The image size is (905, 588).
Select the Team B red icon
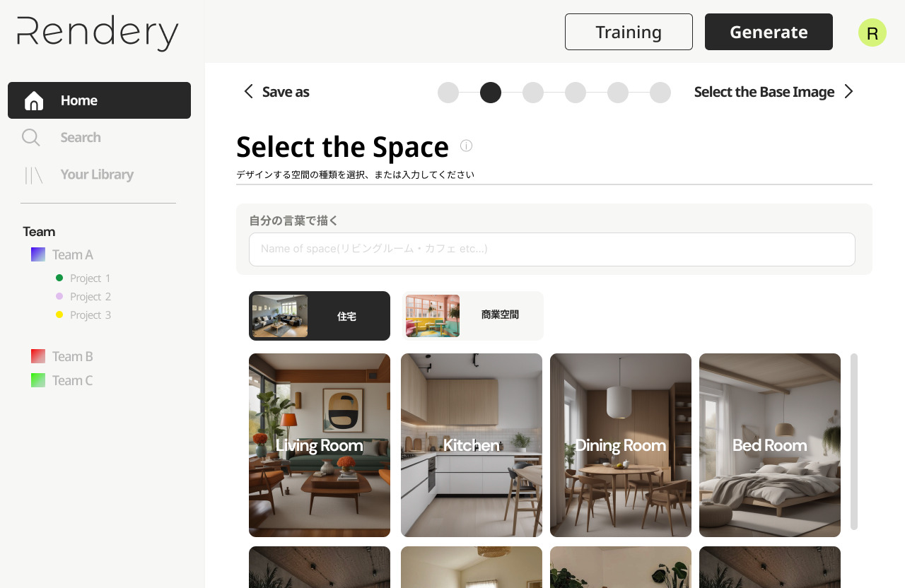pyautogui.click(x=38, y=356)
